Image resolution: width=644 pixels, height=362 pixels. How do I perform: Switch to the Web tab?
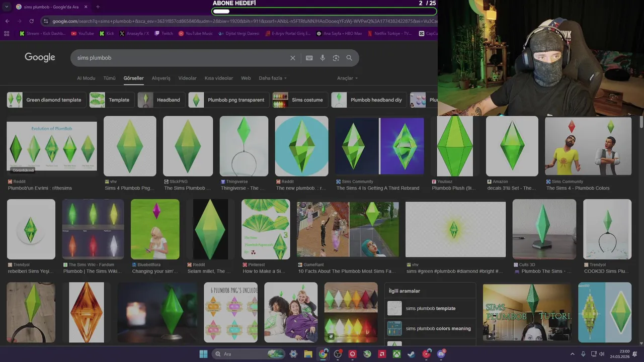click(x=246, y=78)
